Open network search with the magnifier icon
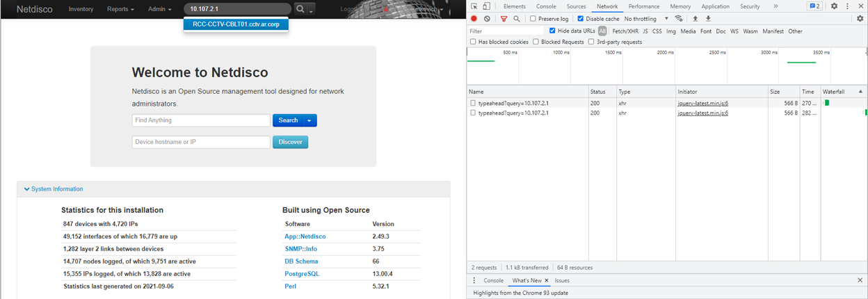This screenshot has height=299, width=868. [x=517, y=19]
